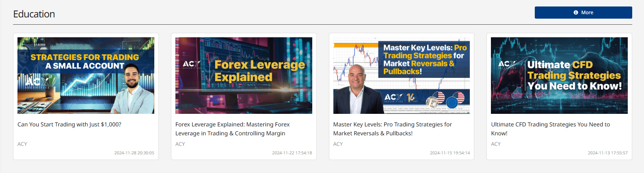Click the More button in Education
The height and width of the screenshot is (173, 644).
[x=583, y=13]
